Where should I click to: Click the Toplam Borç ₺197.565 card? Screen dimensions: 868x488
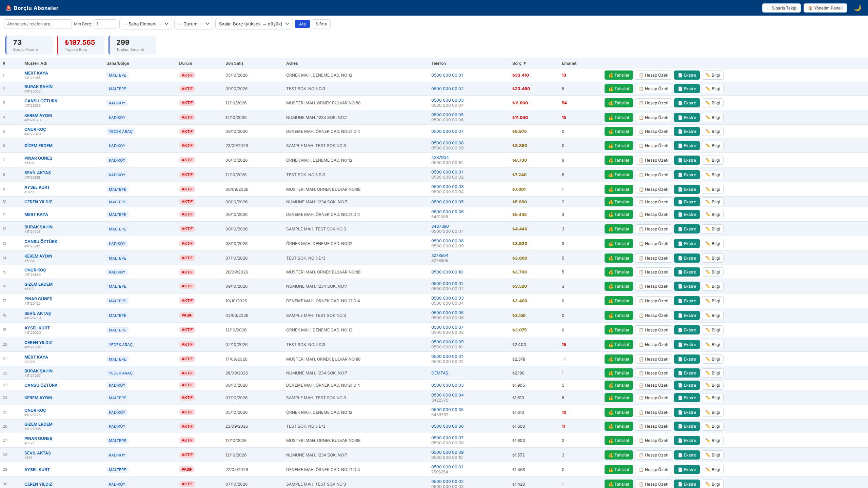81,45
